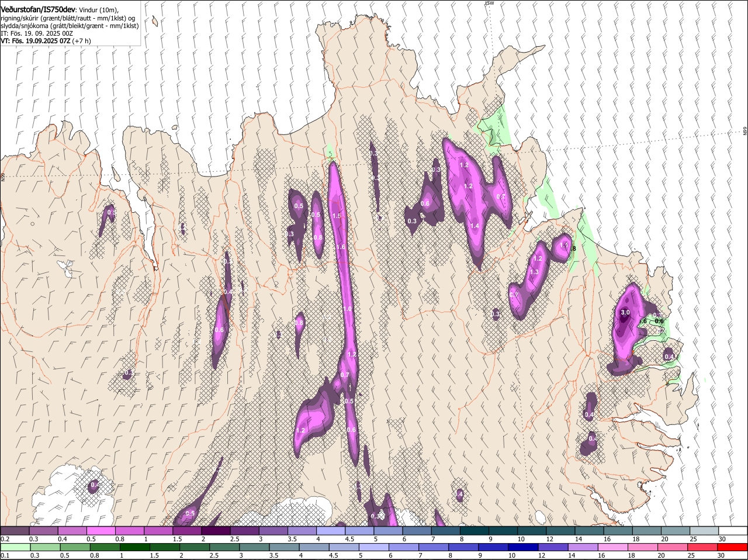
Task: Choose the upper legend swatch labeled 6
Action: pyautogui.click(x=417, y=530)
